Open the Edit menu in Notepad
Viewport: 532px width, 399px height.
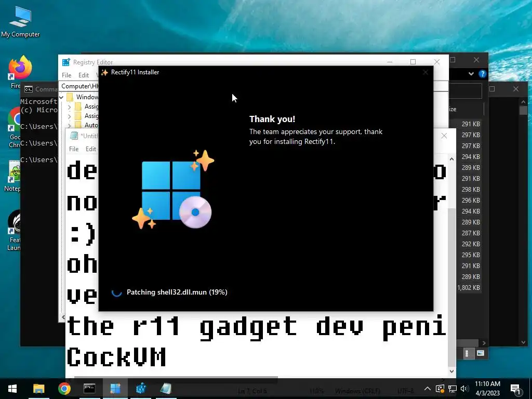90,149
